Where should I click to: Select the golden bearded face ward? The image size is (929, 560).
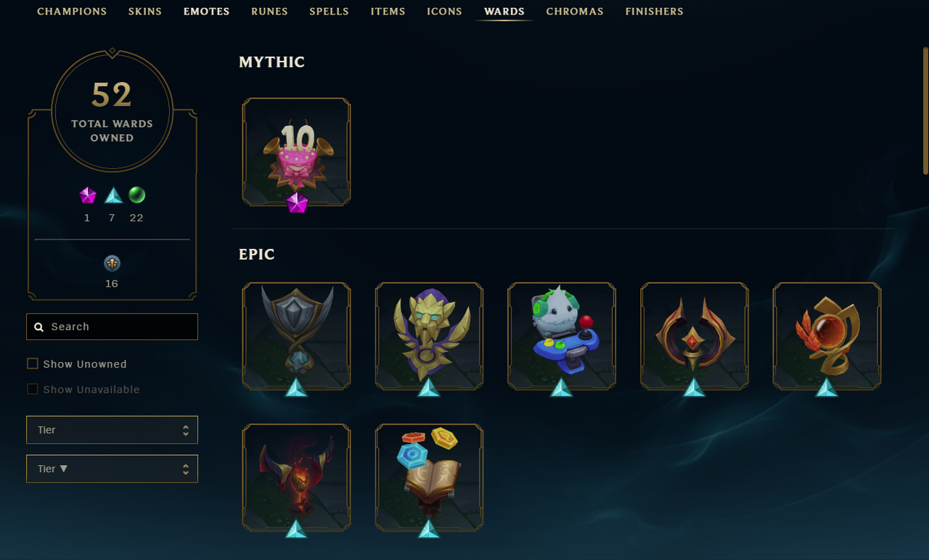[x=429, y=336]
